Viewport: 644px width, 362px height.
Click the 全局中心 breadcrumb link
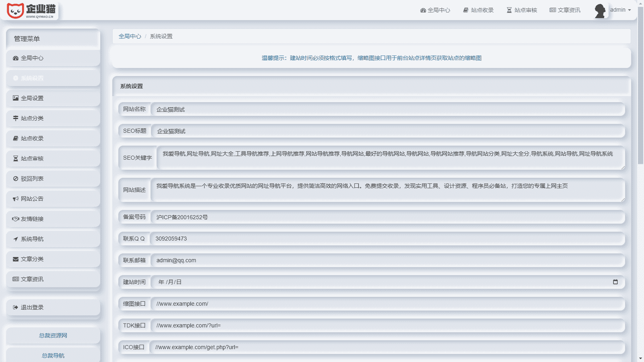[x=130, y=36]
